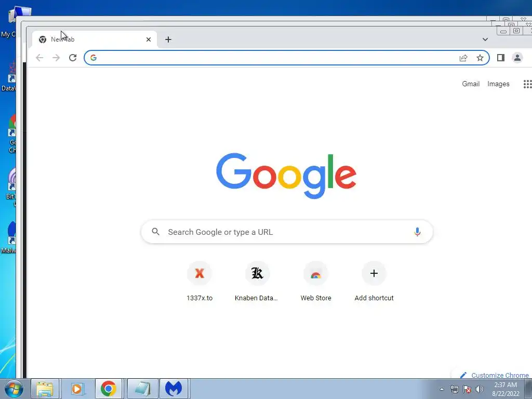Open the Gmail link

pyautogui.click(x=471, y=84)
